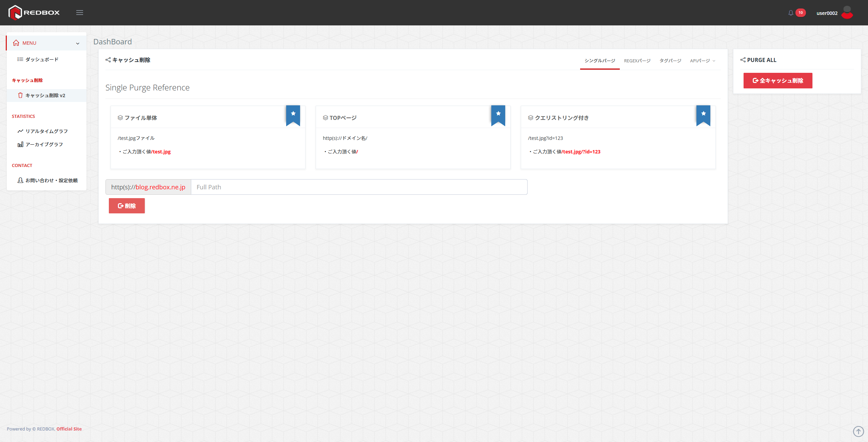Open the user0002 account menu
Viewport: 868px width, 442px height.
(827, 13)
